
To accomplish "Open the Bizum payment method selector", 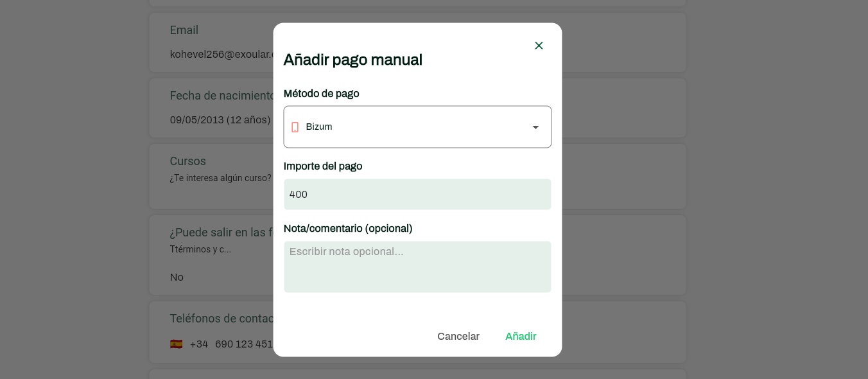I will coord(411,127).
